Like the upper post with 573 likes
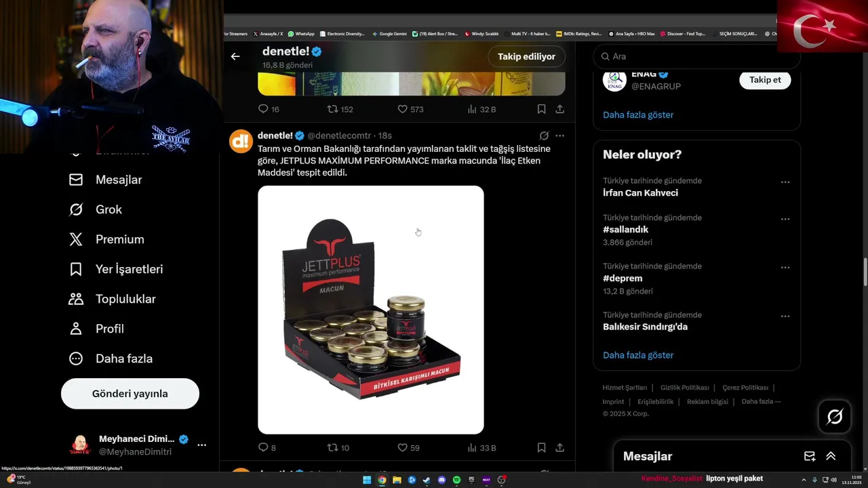This screenshot has height=488, width=868. [402, 108]
